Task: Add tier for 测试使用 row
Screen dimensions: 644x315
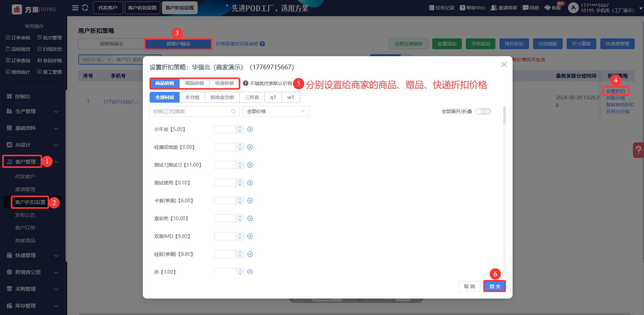Action: [x=250, y=183]
